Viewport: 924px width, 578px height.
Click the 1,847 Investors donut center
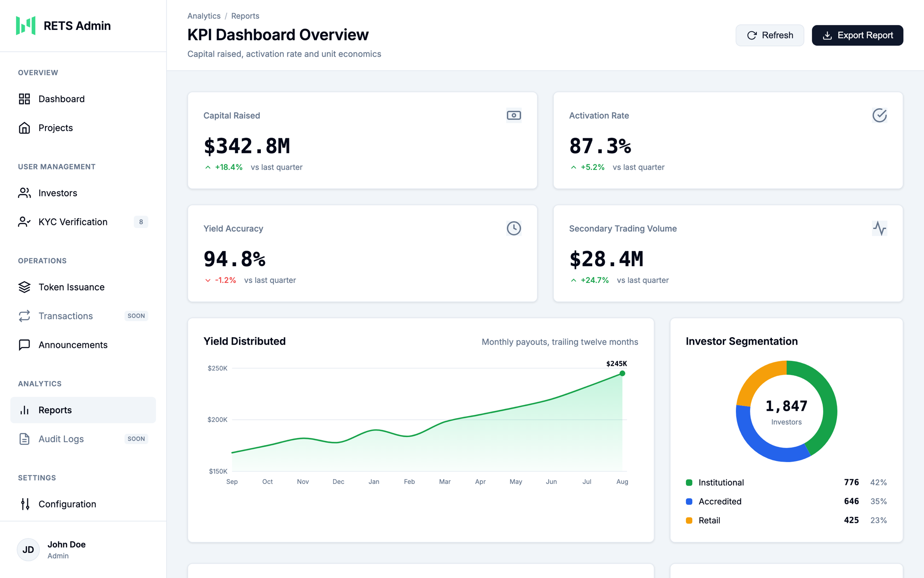tap(786, 412)
